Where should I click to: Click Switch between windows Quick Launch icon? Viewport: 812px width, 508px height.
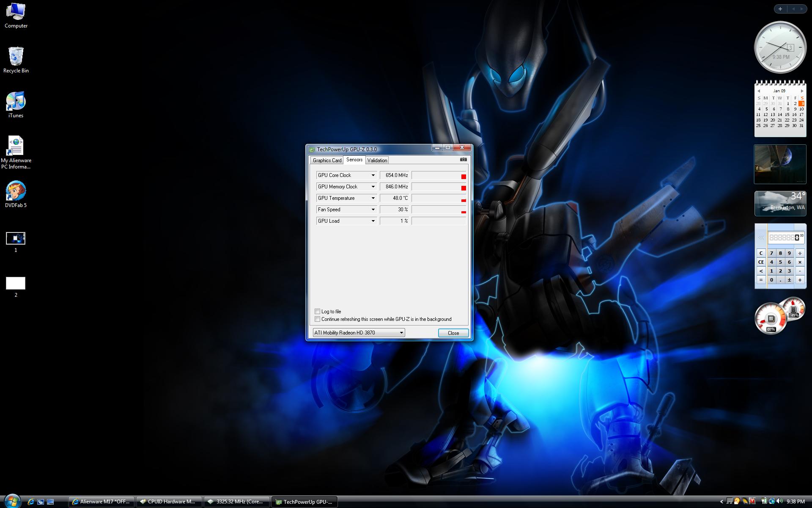click(41, 502)
